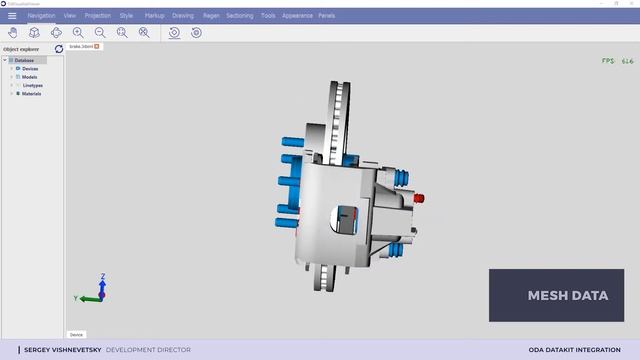Expand the Devices tree node
The height and width of the screenshot is (360, 640).
11,69
